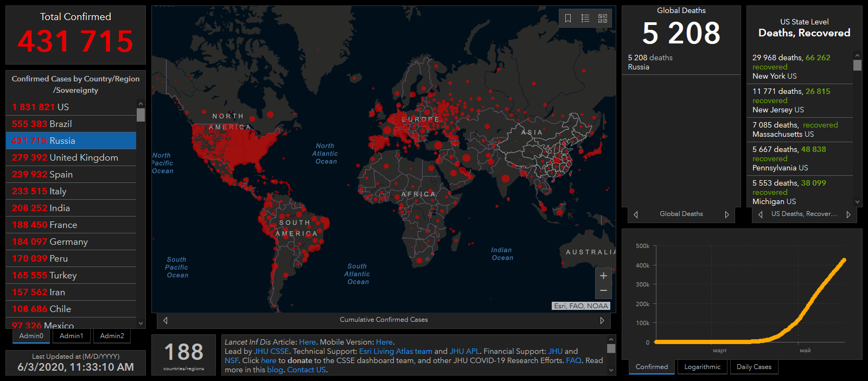Go to previous map view arrow
Screen dimensions: 868x381
[165, 320]
